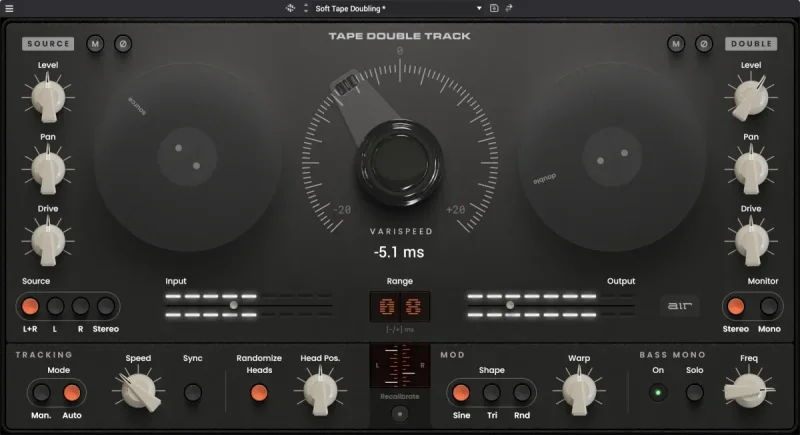This screenshot has width=800, height=435.
Task: Click the Range 08 display
Action: pos(399,306)
